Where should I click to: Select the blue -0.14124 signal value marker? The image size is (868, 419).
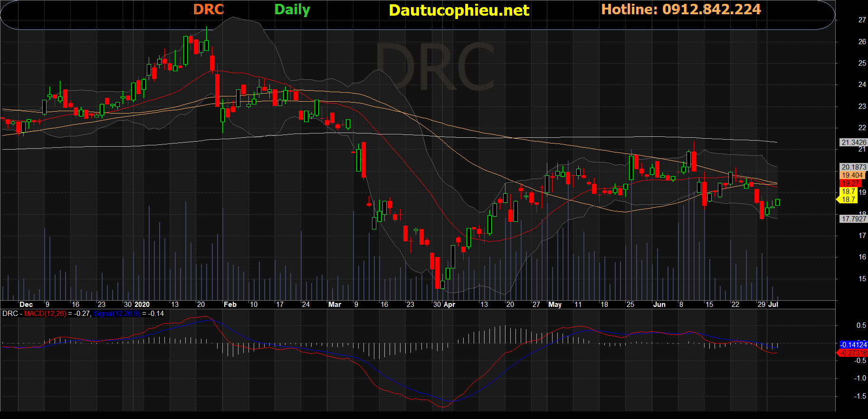pos(853,345)
